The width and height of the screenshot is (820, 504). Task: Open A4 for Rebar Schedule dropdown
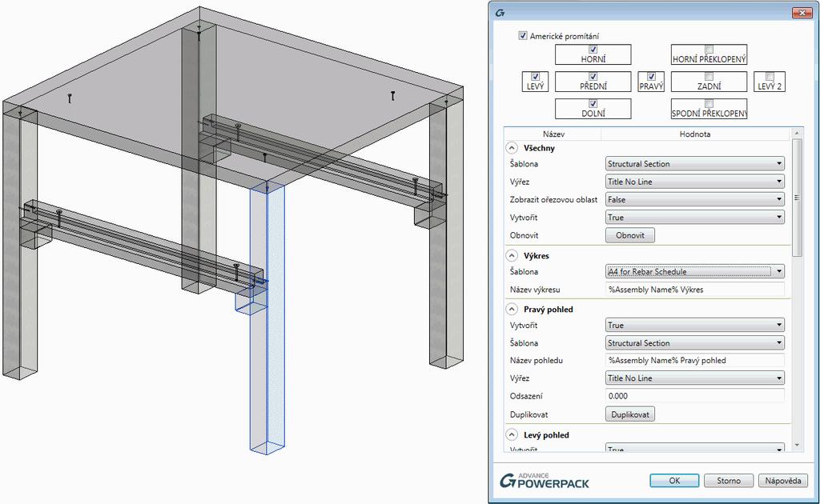point(695,271)
